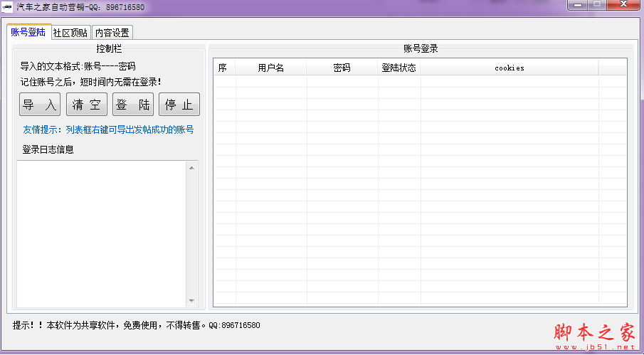Click the 友情提示 blue hint text
The image size is (644, 355).
[x=108, y=129]
